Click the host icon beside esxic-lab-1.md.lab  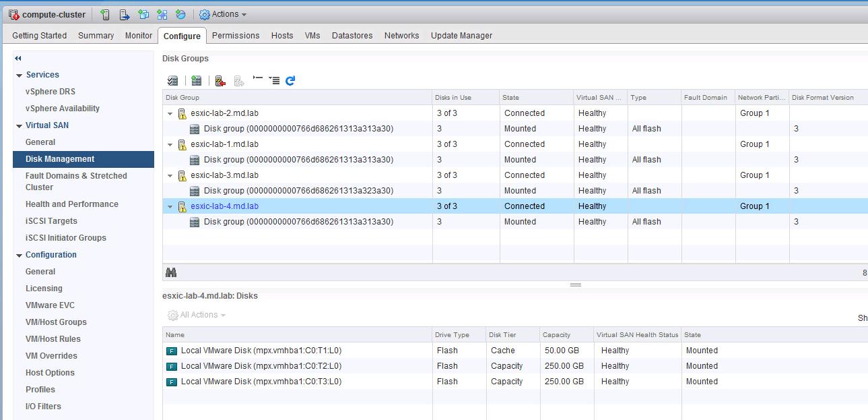coord(182,144)
